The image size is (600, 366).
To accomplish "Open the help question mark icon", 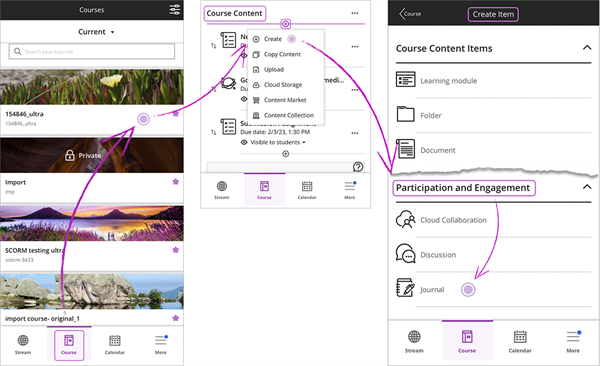I will (358, 167).
